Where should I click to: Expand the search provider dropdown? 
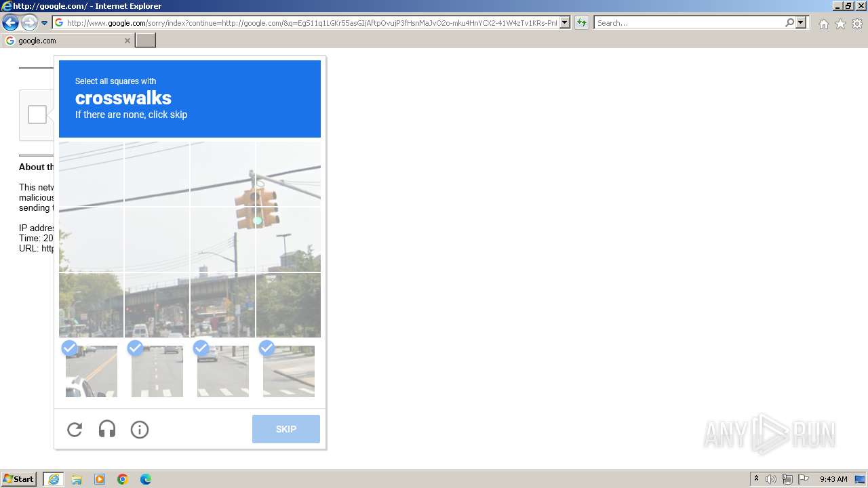coord(801,22)
